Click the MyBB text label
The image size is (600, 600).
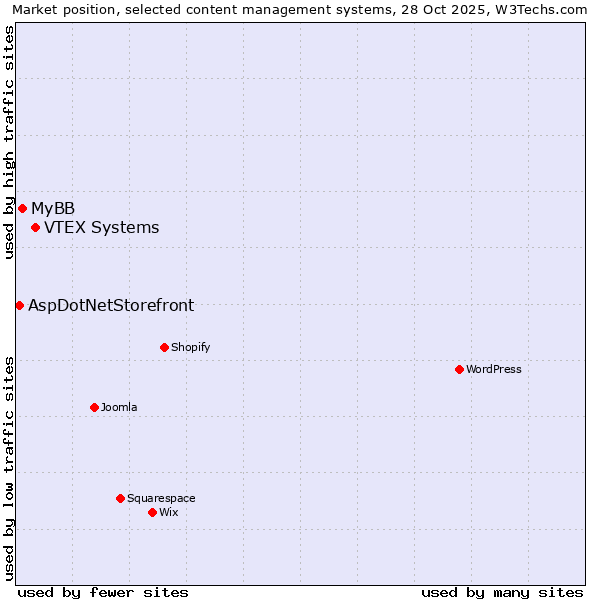tap(53, 208)
